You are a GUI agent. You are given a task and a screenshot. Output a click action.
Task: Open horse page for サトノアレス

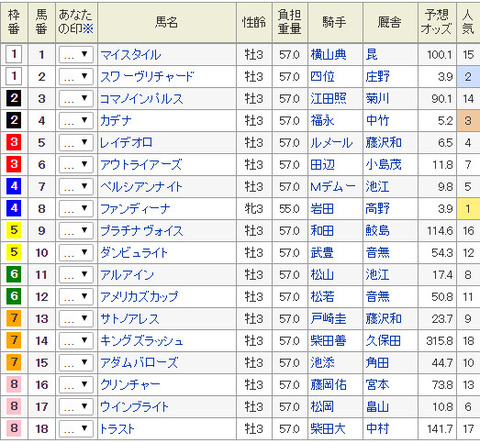coord(130,319)
